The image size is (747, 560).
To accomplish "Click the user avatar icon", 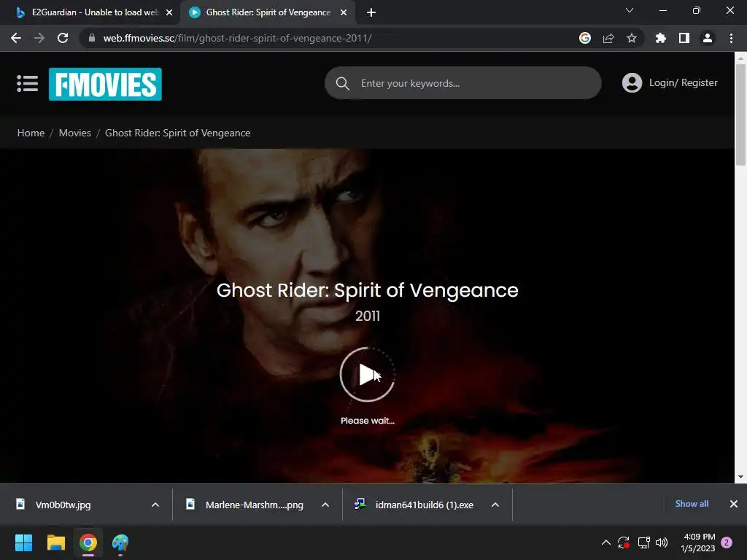I will coord(632,83).
